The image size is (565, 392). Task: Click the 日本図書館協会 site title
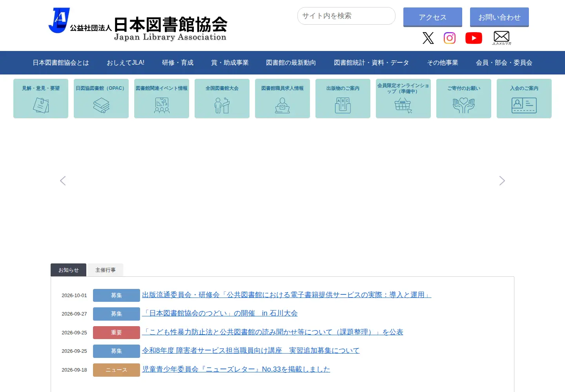(170, 25)
